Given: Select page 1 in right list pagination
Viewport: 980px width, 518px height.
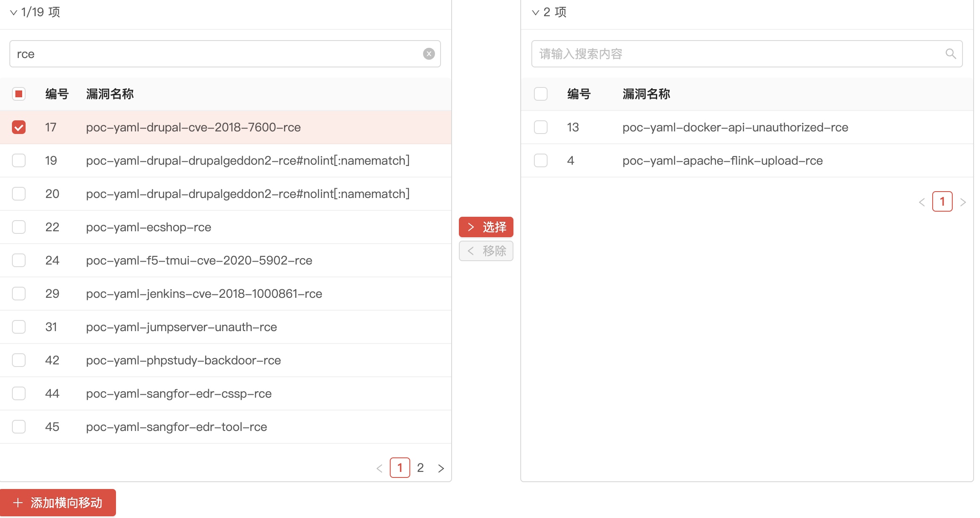Looking at the screenshot, I should (942, 202).
